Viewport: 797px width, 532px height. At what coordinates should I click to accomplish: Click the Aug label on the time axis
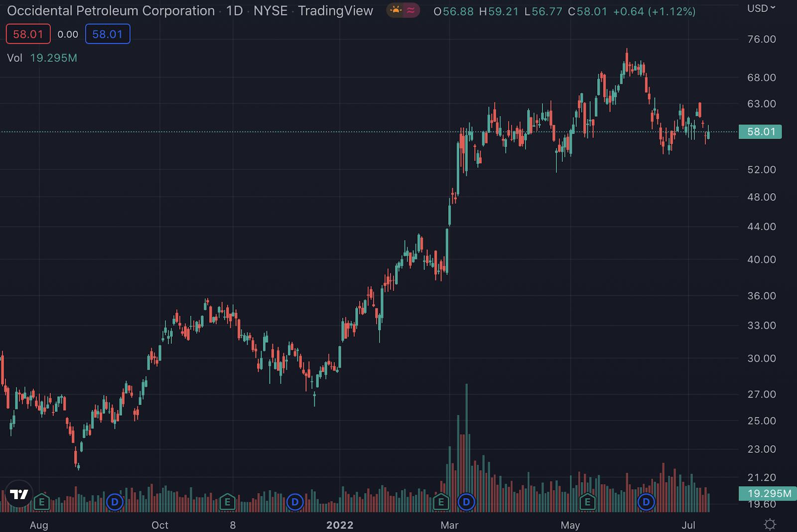pyautogui.click(x=39, y=525)
